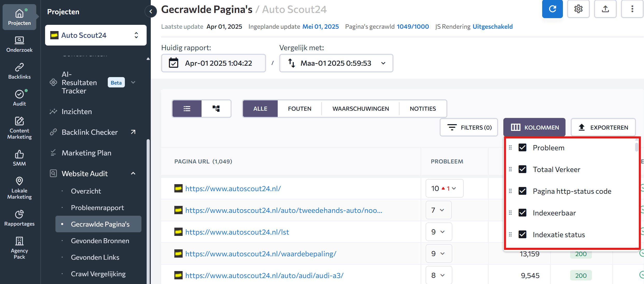
Task: Open Probleemrapport menu item
Action: [x=97, y=208]
